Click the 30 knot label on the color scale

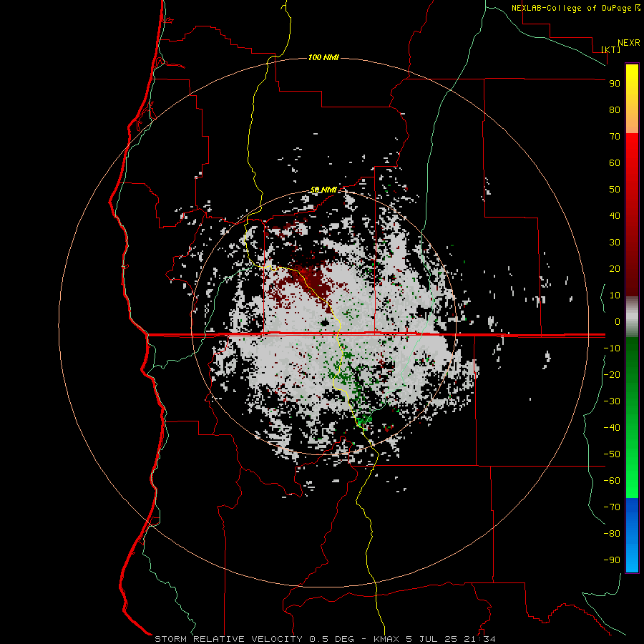click(x=615, y=243)
